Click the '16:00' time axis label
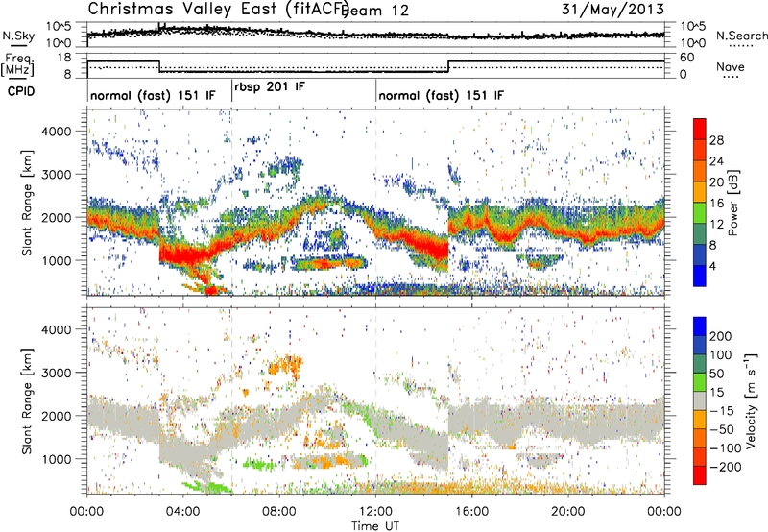 (471, 512)
